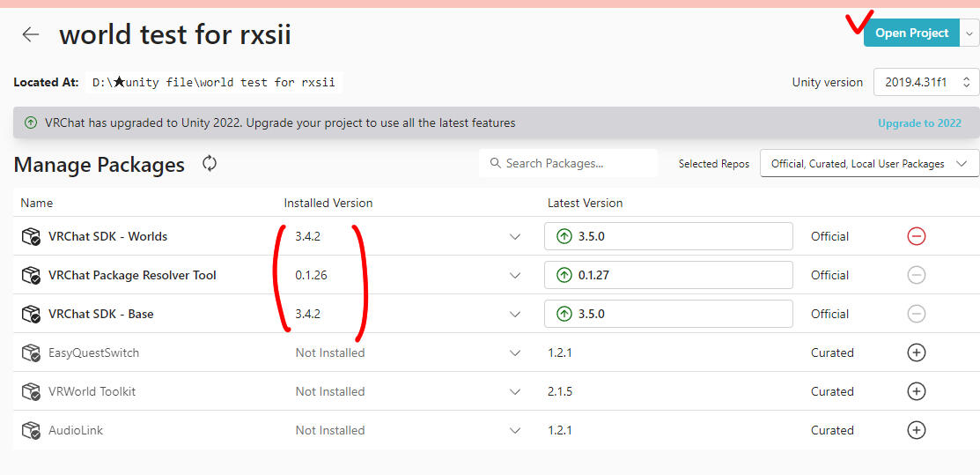Change the Unity version selector 2019.4.31f1
Viewport: 980px width, 475px height.
pyautogui.click(x=926, y=82)
